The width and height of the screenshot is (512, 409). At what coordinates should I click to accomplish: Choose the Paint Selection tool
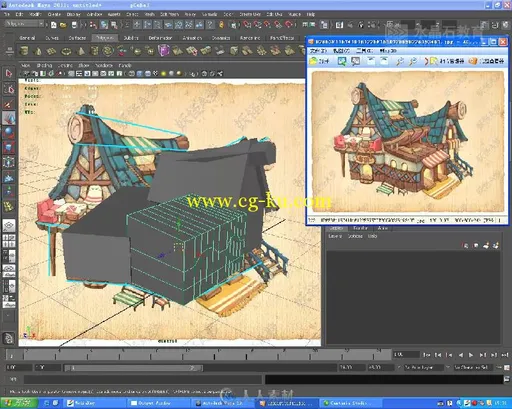[9, 104]
